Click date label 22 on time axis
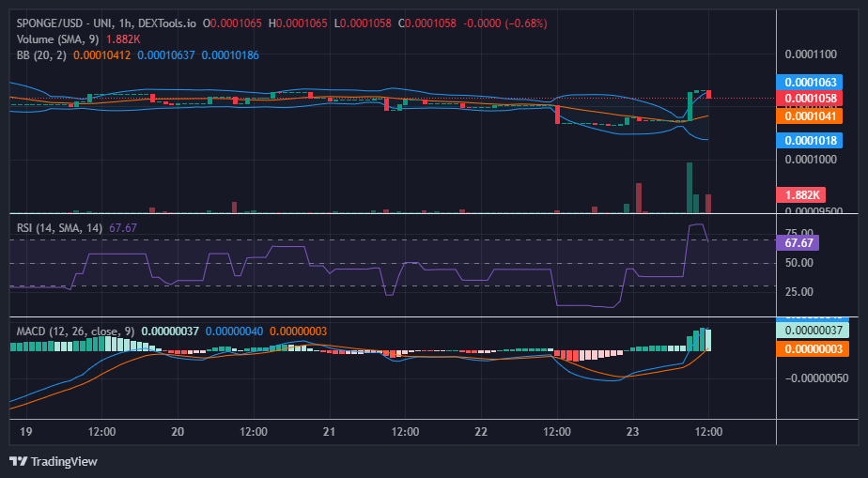The height and width of the screenshot is (478, 868). 481,432
